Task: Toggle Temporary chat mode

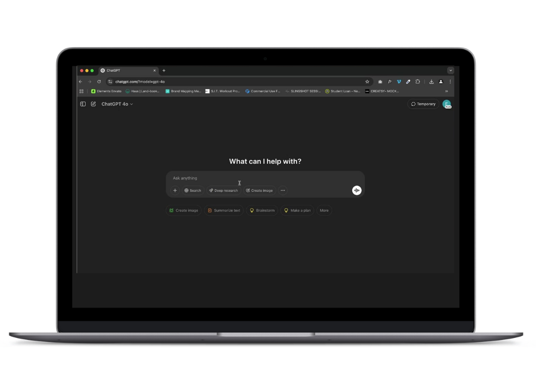Action: [x=423, y=104]
